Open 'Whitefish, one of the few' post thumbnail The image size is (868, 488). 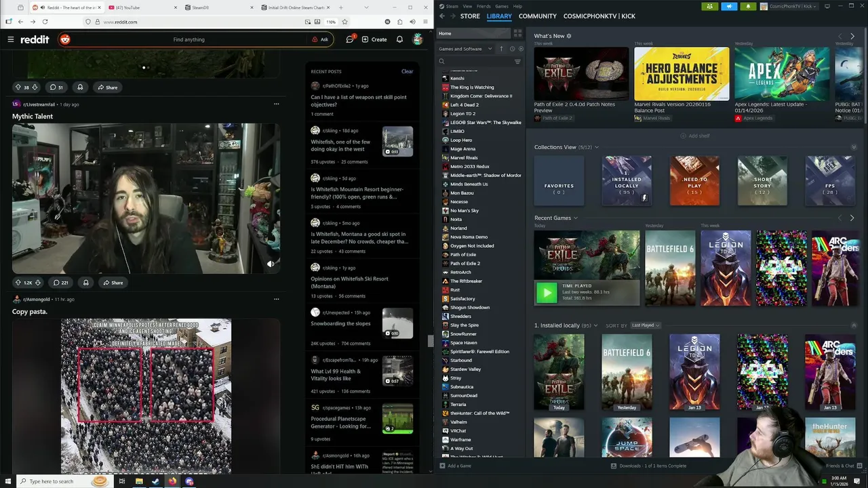tap(397, 142)
